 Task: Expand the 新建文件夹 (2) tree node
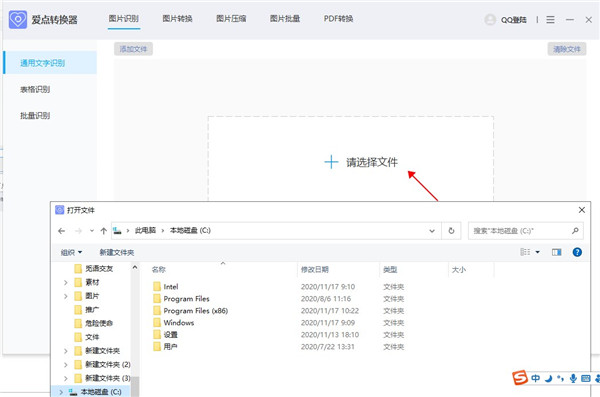point(65,364)
